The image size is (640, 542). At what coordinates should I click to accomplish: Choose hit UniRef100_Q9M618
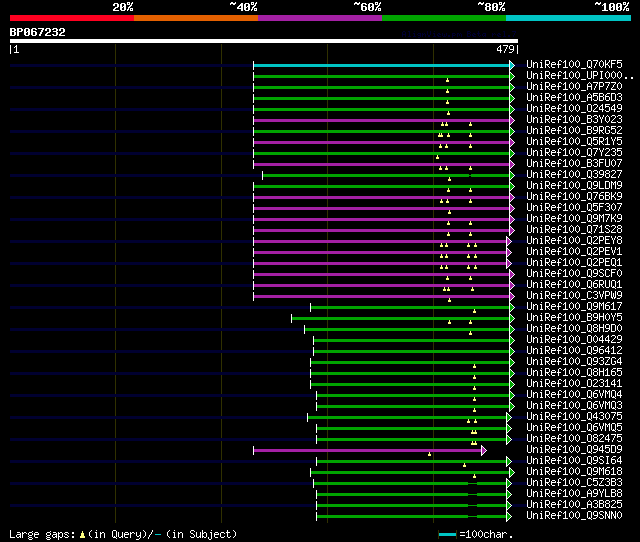574,472
